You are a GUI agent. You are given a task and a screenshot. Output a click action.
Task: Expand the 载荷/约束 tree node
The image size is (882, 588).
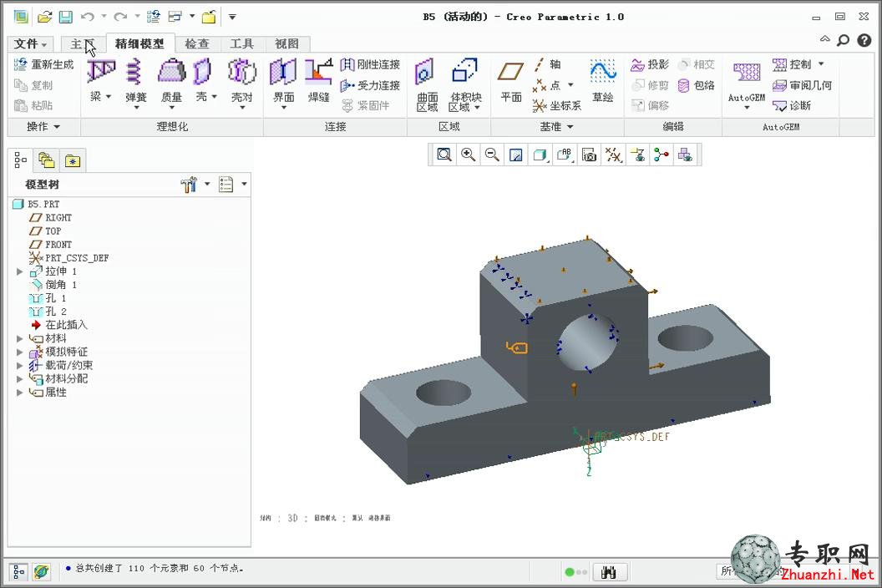click(20, 366)
